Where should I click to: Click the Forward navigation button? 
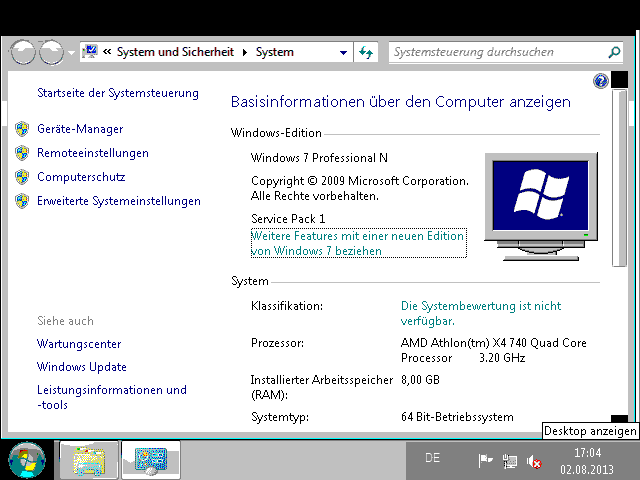point(51,52)
